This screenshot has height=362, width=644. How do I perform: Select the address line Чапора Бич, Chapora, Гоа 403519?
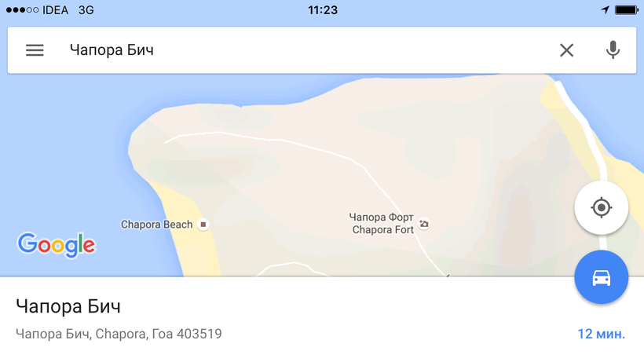pos(119,334)
